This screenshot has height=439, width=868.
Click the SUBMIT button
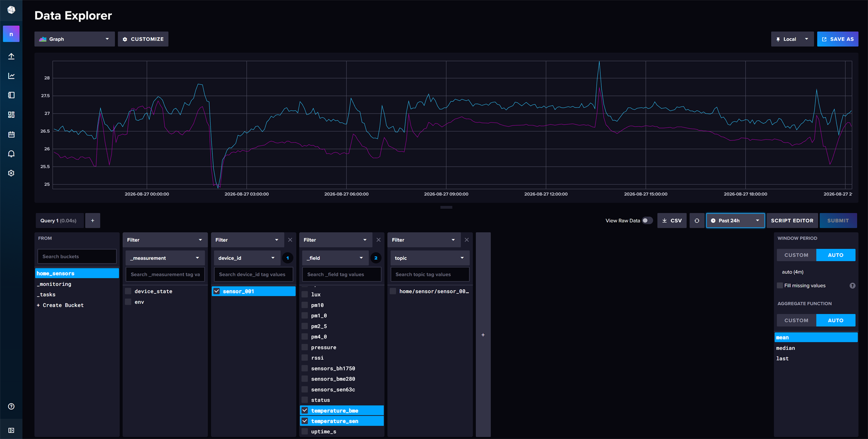pyautogui.click(x=838, y=220)
